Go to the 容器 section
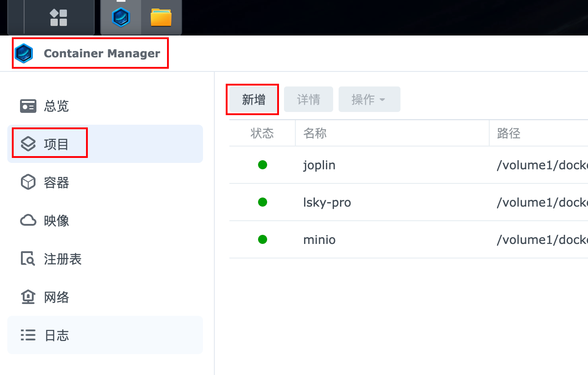 point(105,182)
